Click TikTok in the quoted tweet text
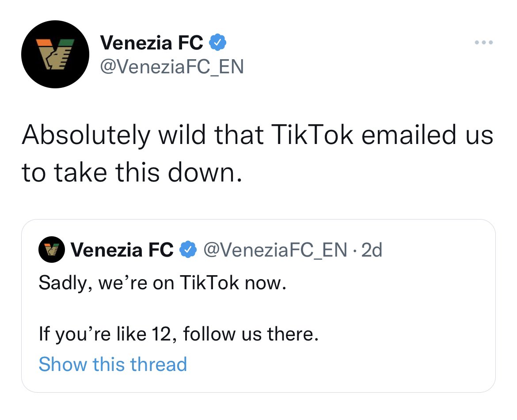 (209, 283)
